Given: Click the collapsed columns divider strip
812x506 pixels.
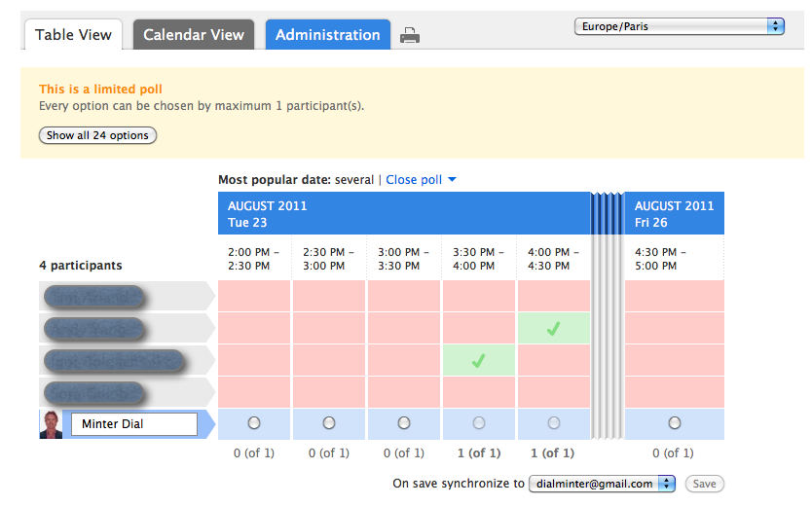Looking at the screenshot, I should (607, 315).
